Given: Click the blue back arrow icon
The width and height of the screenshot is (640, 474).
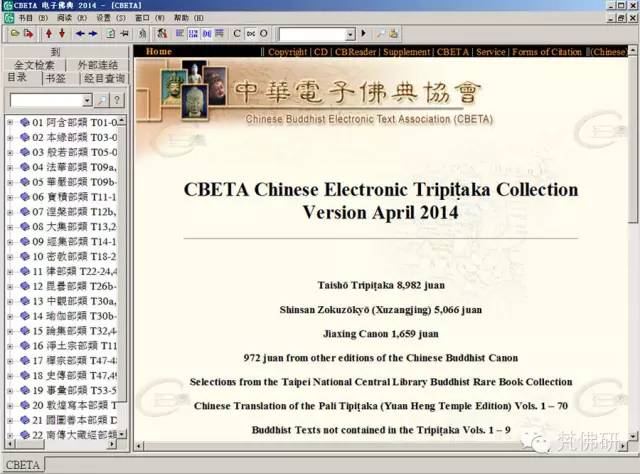Looking at the screenshot, I should coord(81,33).
